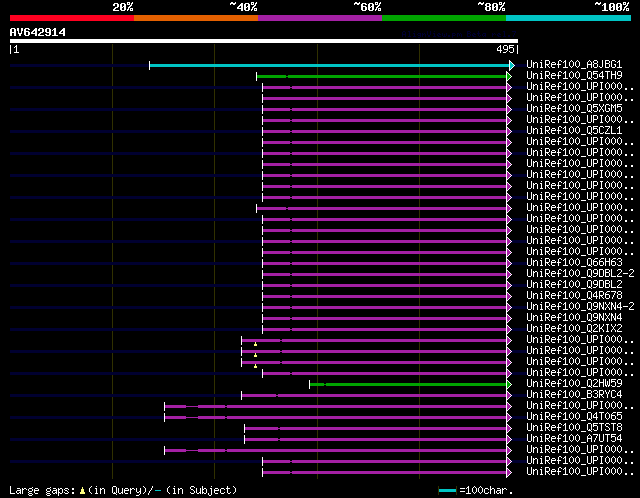This screenshot has width=640, height=498.
Task: Click the yellow gap marker in the Large gaps legend
Action: click(x=82, y=490)
